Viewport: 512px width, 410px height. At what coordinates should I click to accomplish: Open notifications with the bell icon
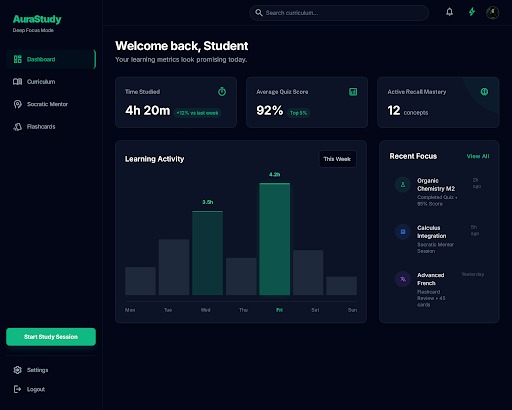pyautogui.click(x=449, y=12)
